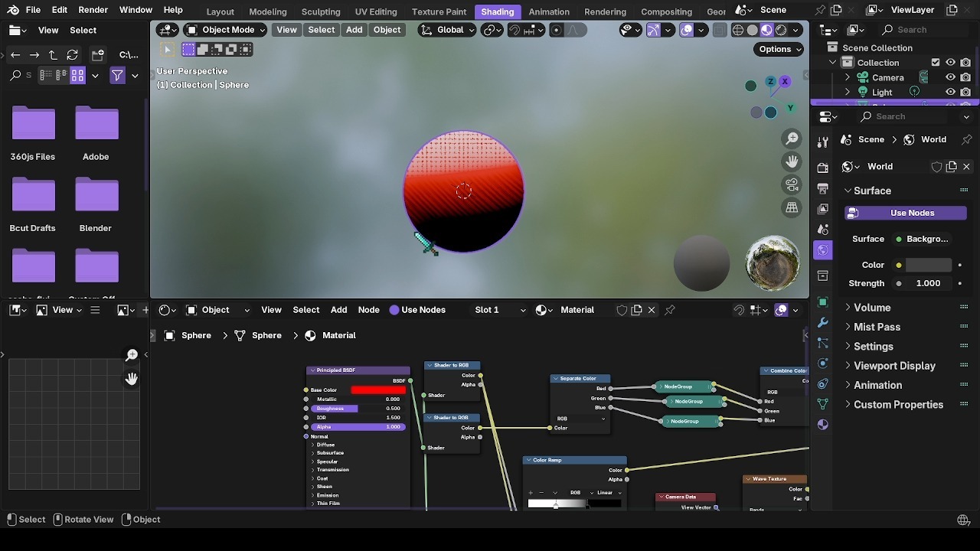
Task: Pin the properties editor context
Action: click(966, 139)
